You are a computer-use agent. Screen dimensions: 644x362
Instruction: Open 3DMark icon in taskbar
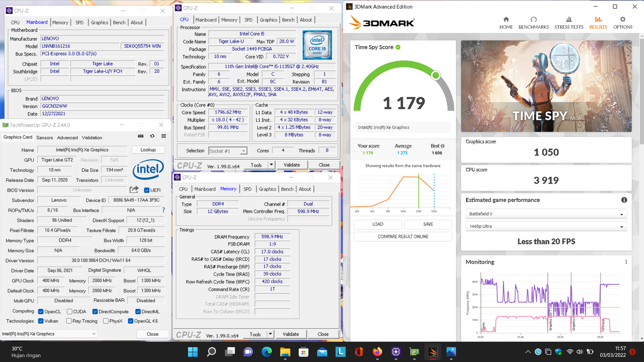pos(433,352)
